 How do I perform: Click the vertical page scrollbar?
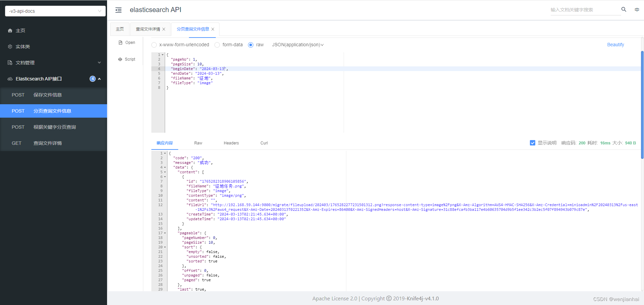pyautogui.click(x=642, y=105)
